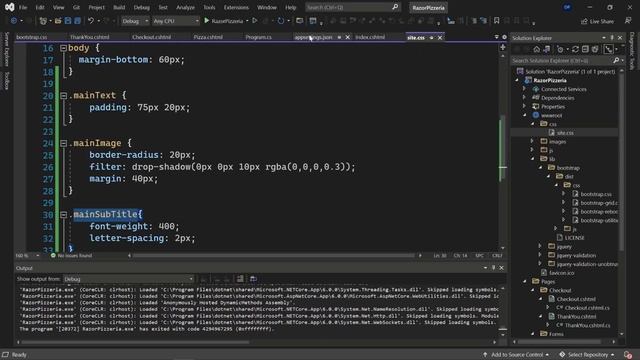The image size is (640, 360).
Task: Click Start Without Debugging outline play icon
Action: click(255, 20)
